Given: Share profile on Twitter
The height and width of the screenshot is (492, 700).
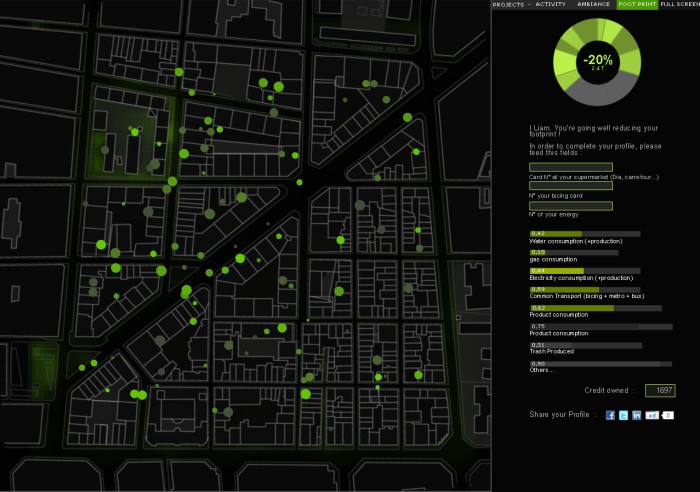Looking at the screenshot, I should (x=623, y=415).
